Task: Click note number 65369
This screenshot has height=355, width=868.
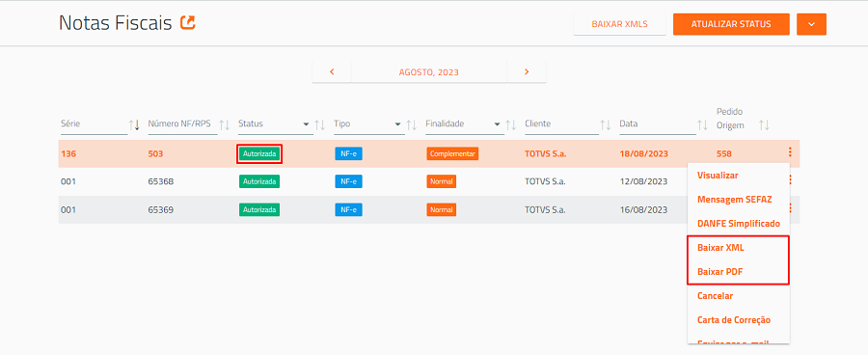Action: pos(160,210)
